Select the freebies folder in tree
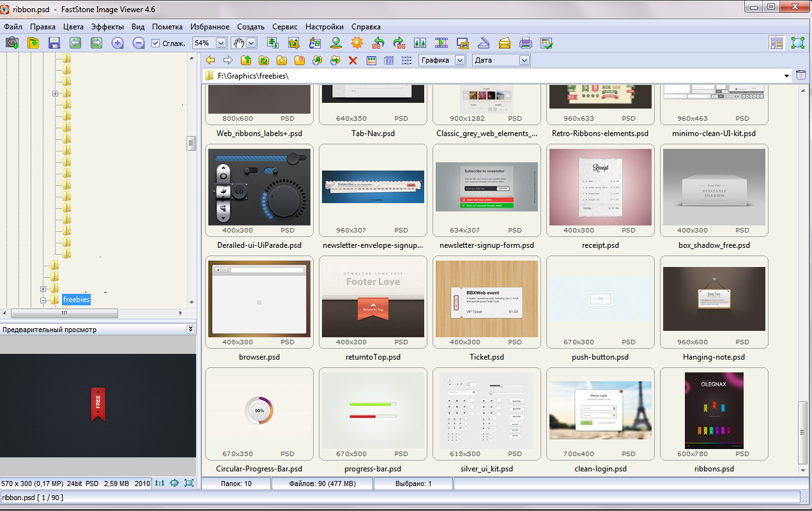 pos(76,300)
